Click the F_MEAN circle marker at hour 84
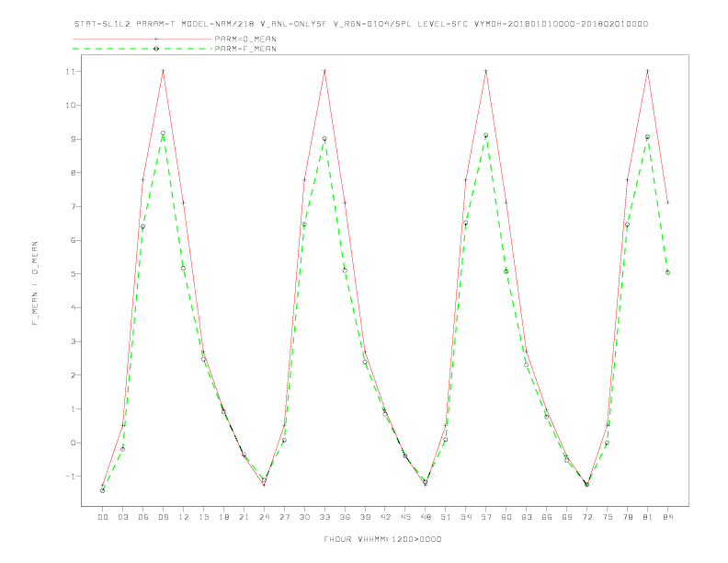The image size is (728, 563). [x=667, y=272]
